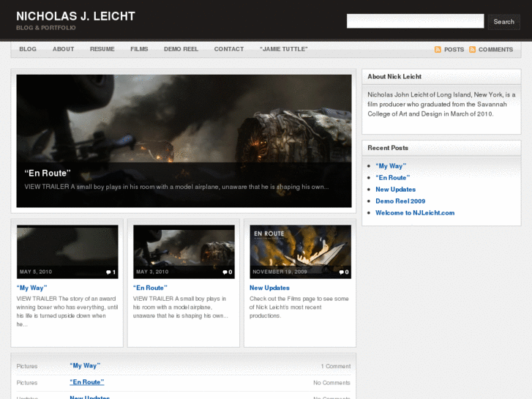Click the "En Route" post card title
The width and height of the screenshot is (532, 399).
coord(150,288)
